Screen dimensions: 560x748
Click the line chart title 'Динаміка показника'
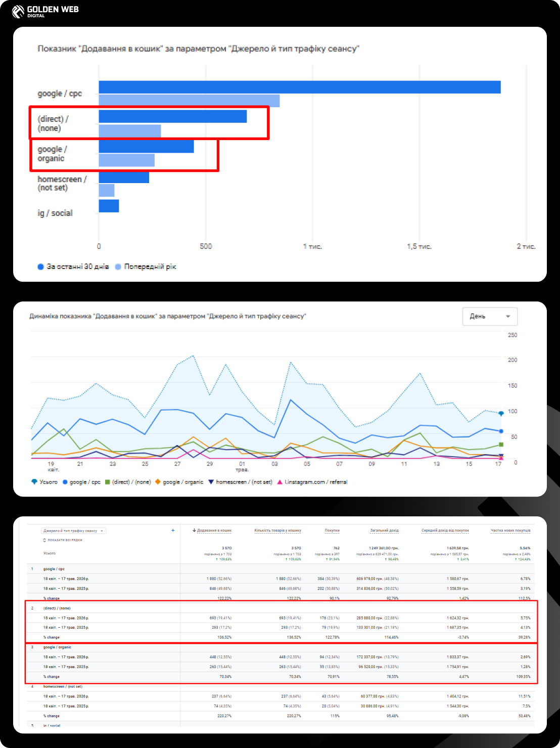(168, 316)
